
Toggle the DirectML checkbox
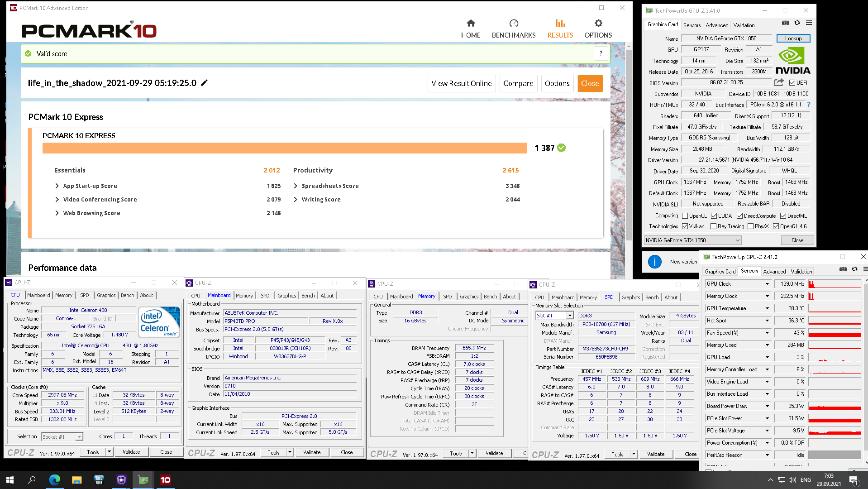point(783,216)
